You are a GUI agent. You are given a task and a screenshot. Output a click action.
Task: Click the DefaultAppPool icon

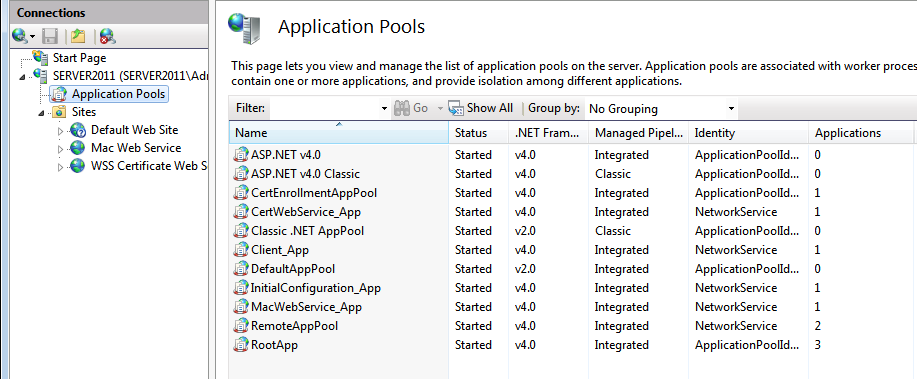click(x=241, y=269)
